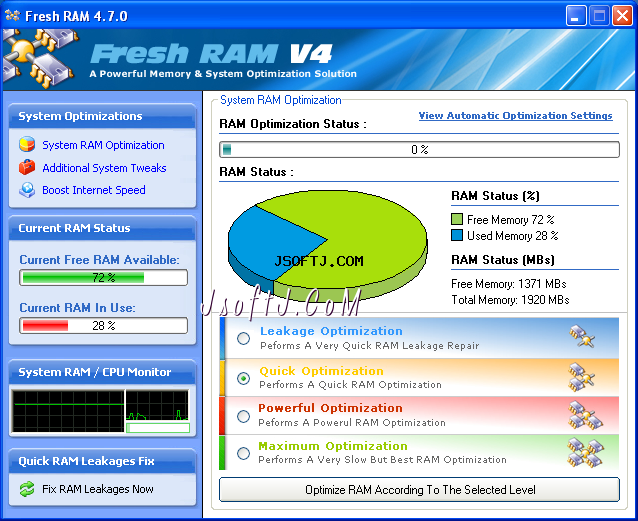The height and width of the screenshot is (521, 638).
Task: Click Optimize RAM According To The Selected Level
Action: coord(420,490)
